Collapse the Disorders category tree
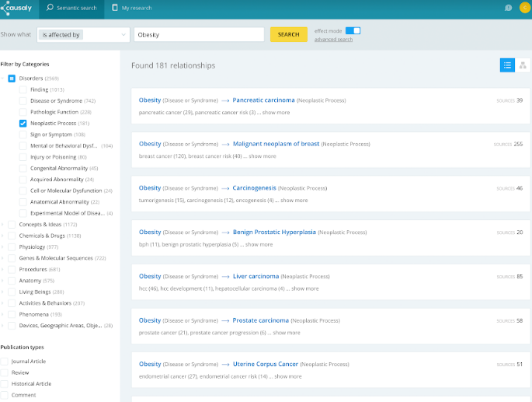The height and width of the screenshot is (402, 532). [2, 79]
